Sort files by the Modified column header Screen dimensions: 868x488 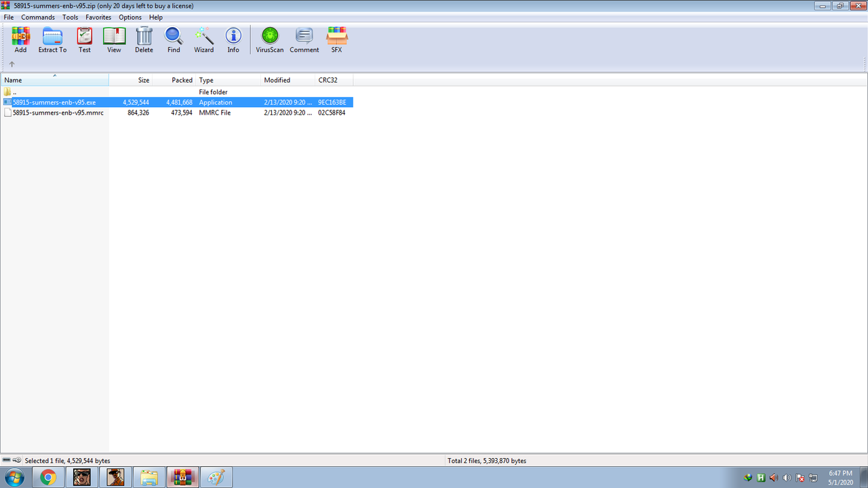pyautogui.click(x=288, y=80)
